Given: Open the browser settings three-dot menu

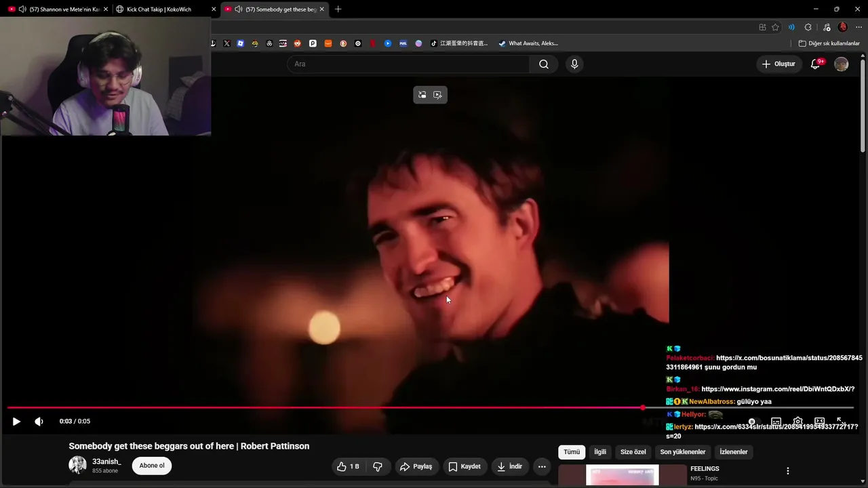Looking at the screenshot, I should (x=859, y=27).
